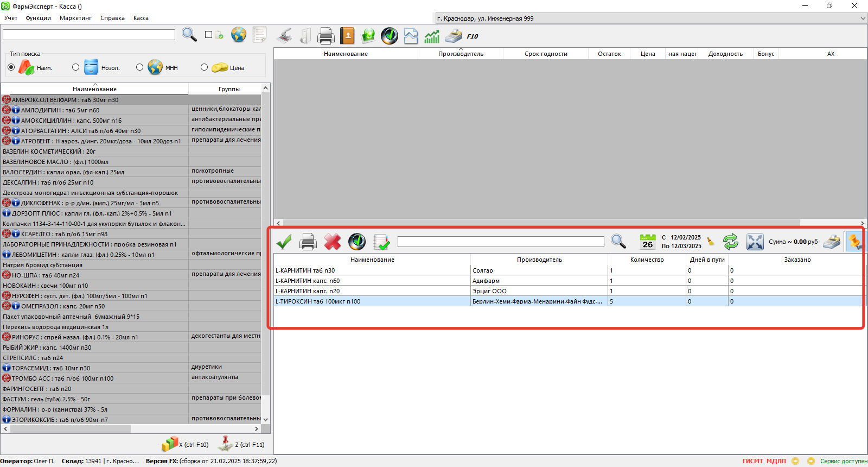Screen dimensions: 868x467
Task: Click the expand fullscreen arrows icon
Action: pyautogui.click(x=755, y=242)
